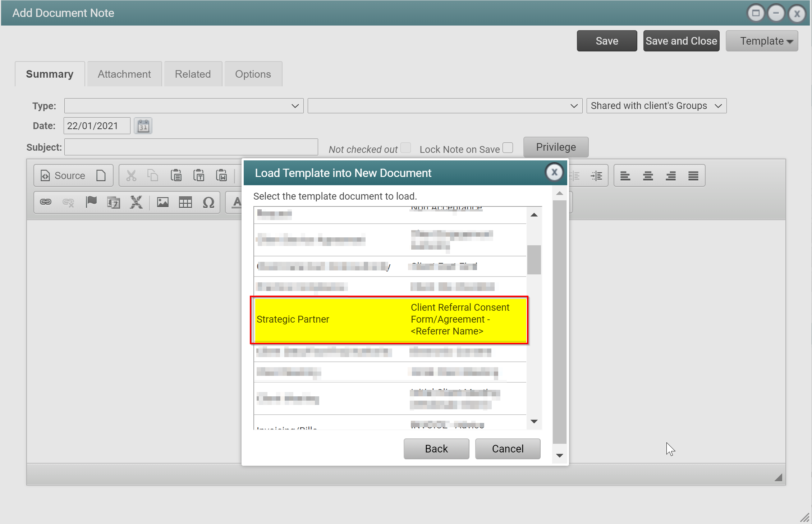Screen dimensions: 812x524
Task: Click the justify alignment icon
Action: click(x=693, y=176)
